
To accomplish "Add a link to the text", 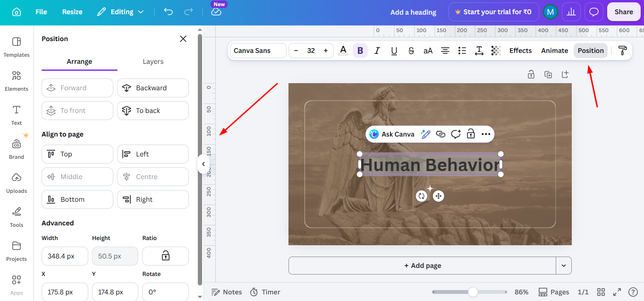I will tap(441, 134).
